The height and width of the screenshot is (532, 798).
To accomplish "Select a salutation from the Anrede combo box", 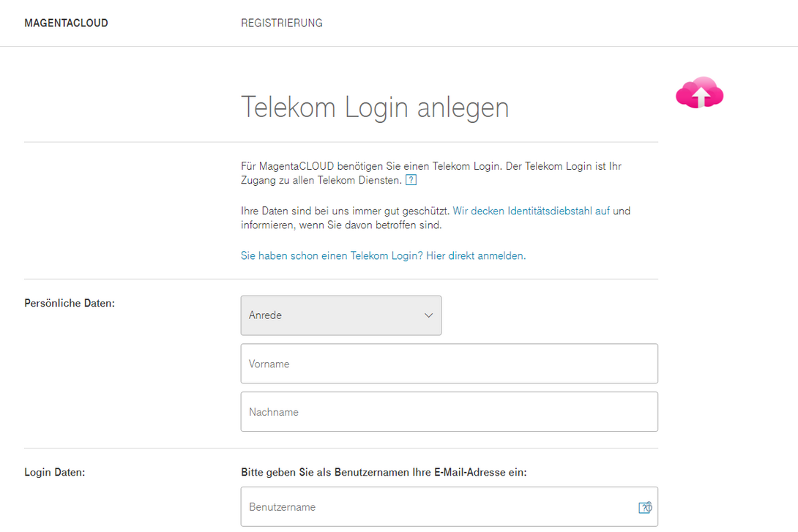I will coord(340,315).
